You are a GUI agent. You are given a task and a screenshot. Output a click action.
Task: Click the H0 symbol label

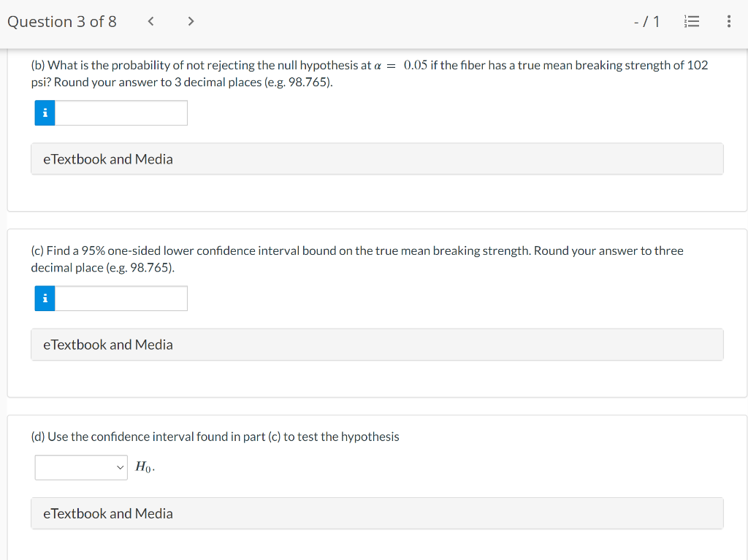point(145,467)
